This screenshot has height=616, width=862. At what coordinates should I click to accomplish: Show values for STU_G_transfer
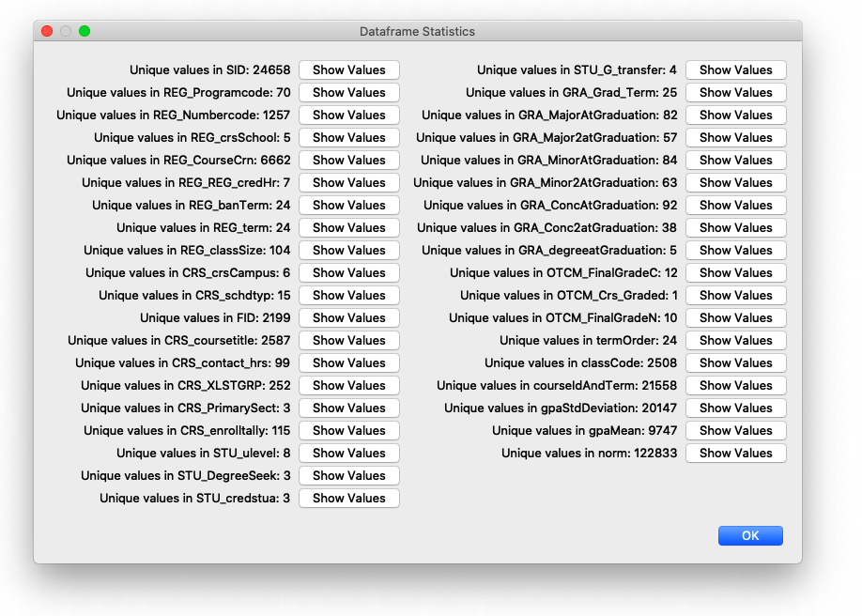[x=735, y=69]
